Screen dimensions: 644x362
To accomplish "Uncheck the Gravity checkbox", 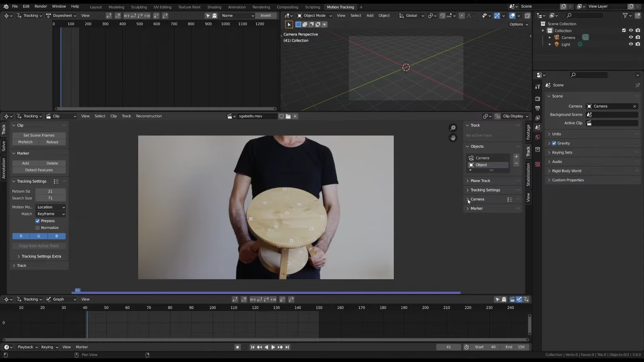I will 554,143.
